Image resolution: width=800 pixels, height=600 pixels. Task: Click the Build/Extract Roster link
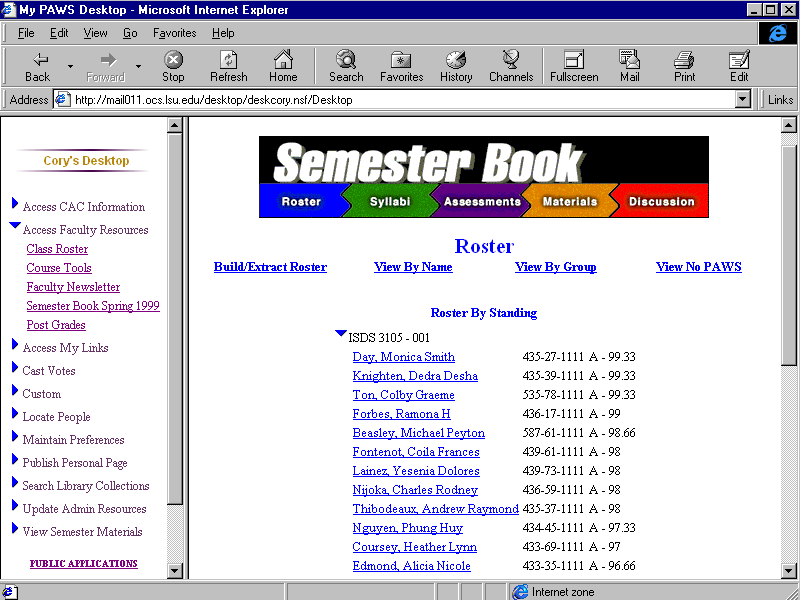click(270, 267)
